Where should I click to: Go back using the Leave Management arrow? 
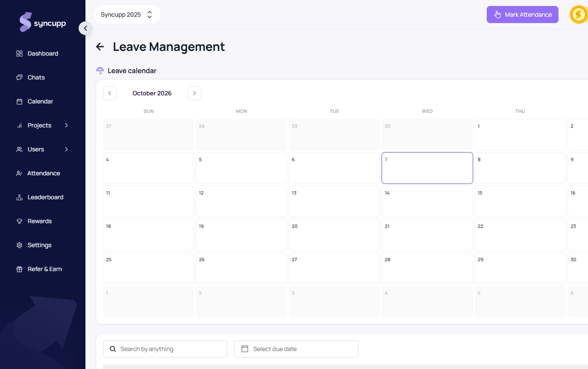(100, 47)
